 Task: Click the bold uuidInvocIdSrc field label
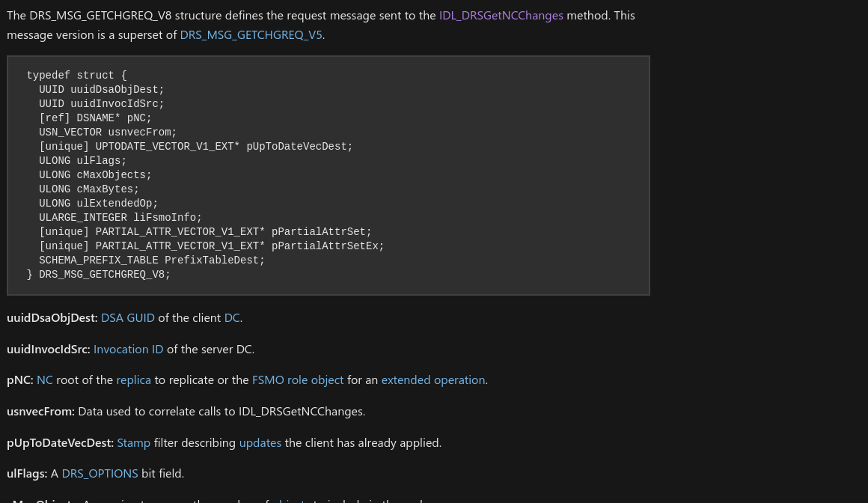(x=48, y=350)
